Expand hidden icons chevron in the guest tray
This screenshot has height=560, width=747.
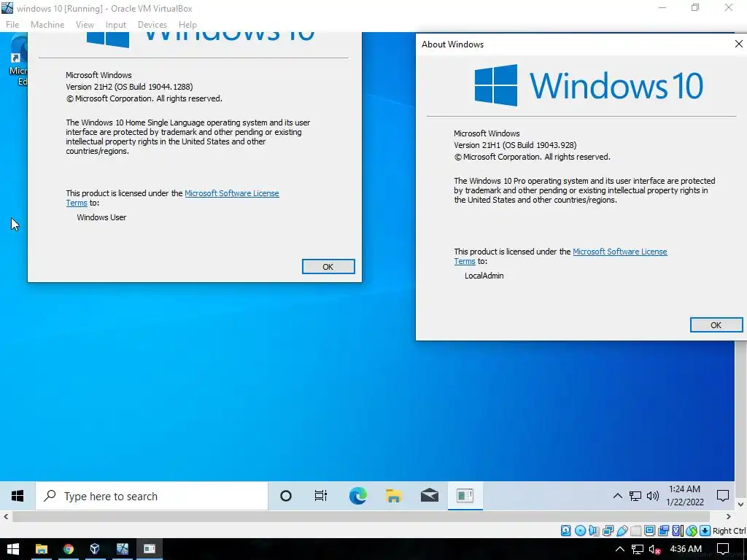pyautogui.click(x=617, y=496)
